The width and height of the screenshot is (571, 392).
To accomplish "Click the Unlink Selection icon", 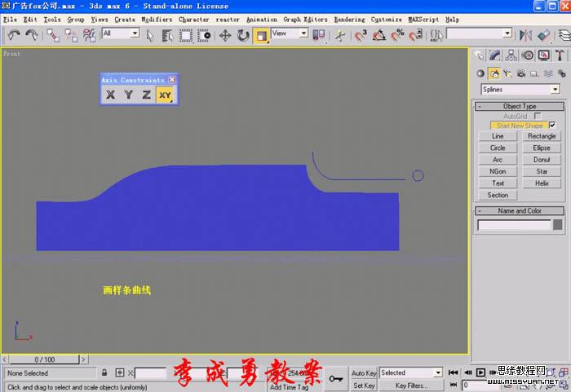I will (x=71, y=36).
